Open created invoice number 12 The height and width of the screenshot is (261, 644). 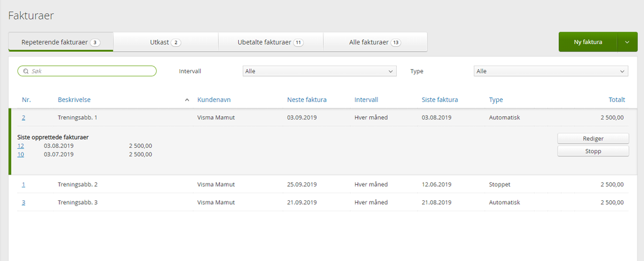(x=21, y=146)
